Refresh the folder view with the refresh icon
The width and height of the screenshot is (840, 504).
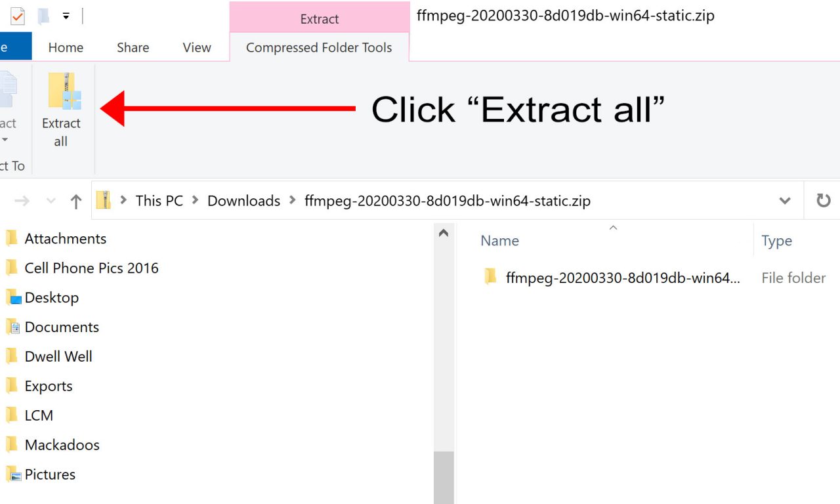point(823,201)
